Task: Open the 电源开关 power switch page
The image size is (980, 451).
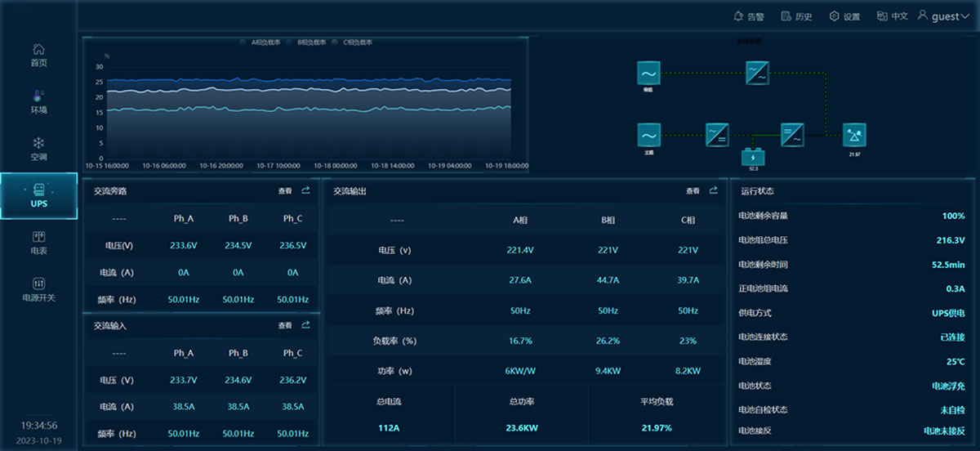Action: (38, 290)
